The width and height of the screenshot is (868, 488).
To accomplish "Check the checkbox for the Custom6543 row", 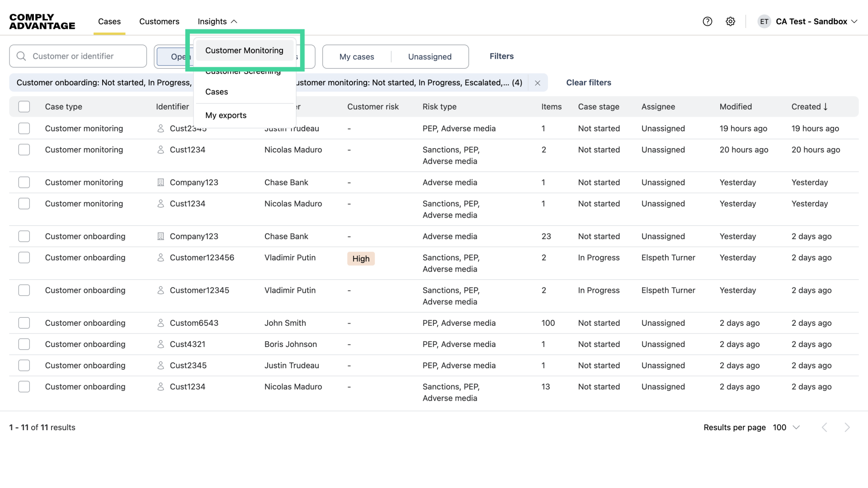I will (24, 323).
